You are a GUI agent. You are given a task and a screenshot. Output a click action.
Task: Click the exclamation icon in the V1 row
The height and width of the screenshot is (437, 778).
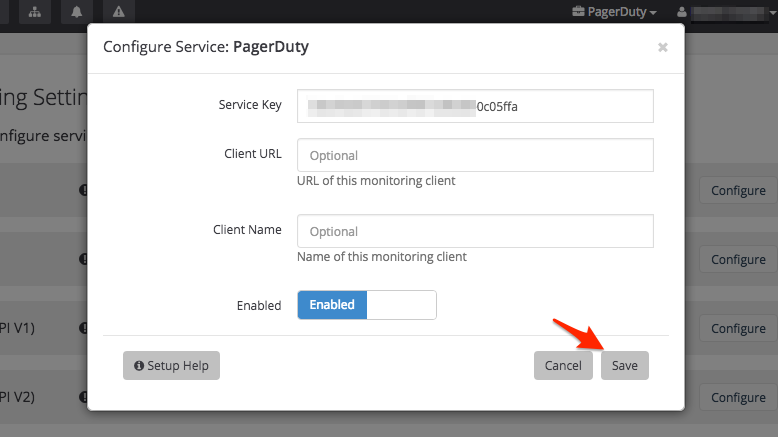[x=84, y=328]
